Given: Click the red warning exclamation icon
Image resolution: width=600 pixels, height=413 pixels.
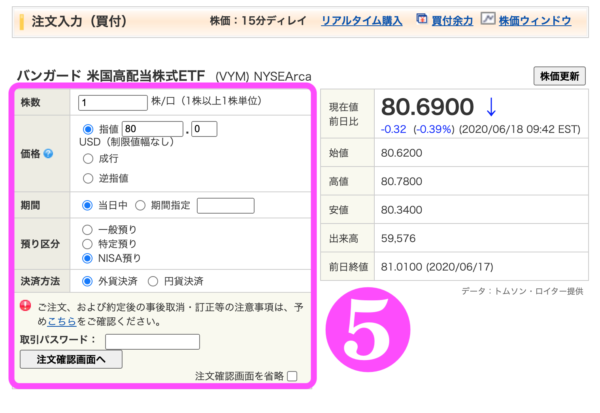Looking at the screenshot, I should pos(25,305).
